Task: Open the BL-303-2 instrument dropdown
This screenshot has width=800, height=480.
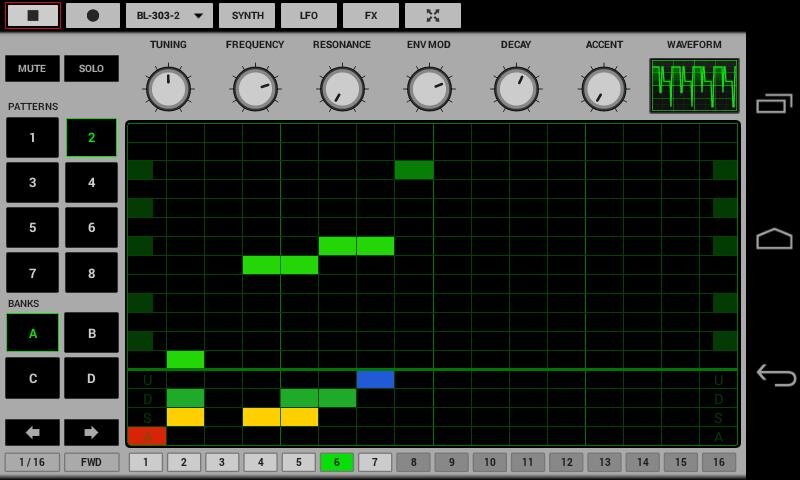Action: (x=169, y=16)
